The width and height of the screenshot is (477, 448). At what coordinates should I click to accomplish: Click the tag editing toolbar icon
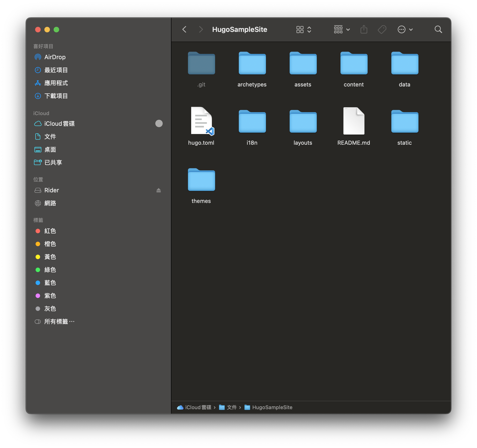(x=382, y=30)
